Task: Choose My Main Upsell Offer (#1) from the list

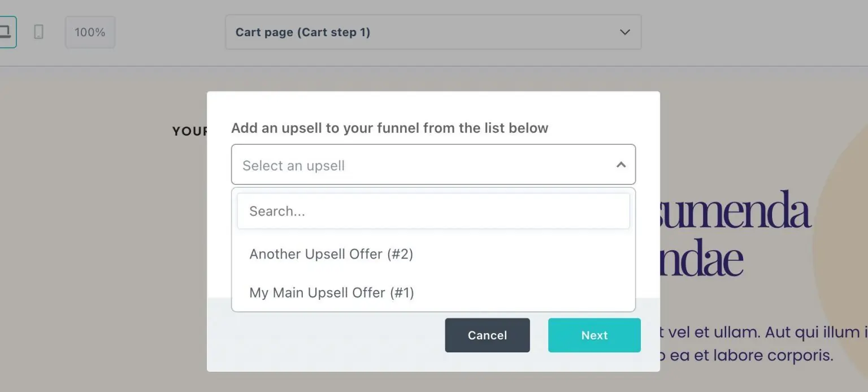Action: [x=332, y=292]
